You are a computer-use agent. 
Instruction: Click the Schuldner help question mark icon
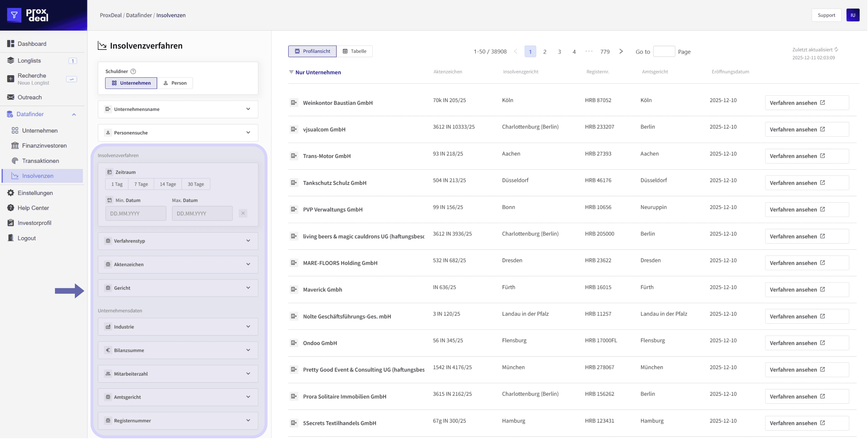pyautogui.click(x=133, y=71)
